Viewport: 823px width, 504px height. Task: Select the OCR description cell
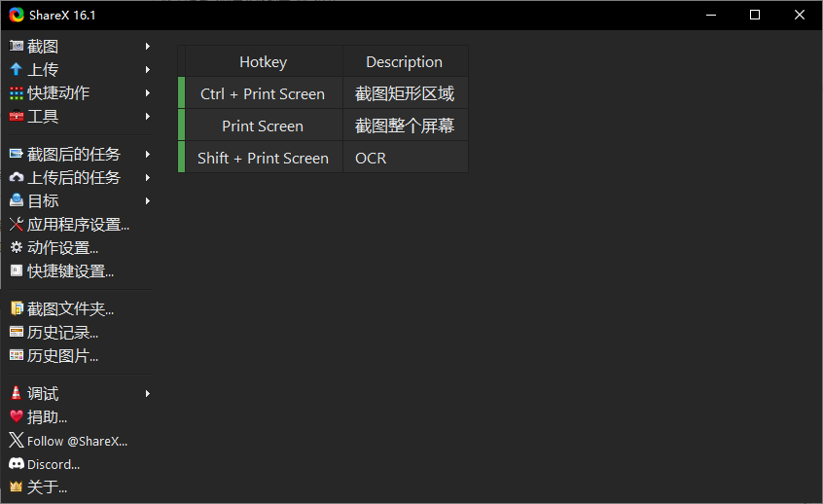tap(405, 158)
